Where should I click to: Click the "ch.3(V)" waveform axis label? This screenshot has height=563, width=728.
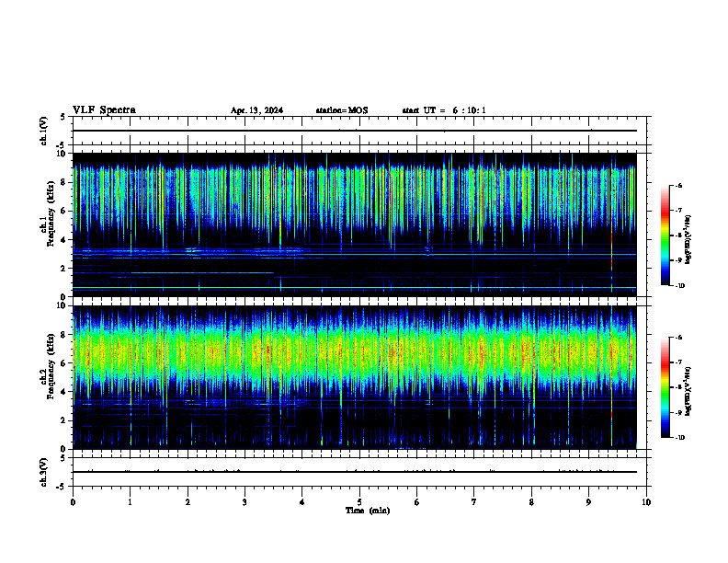[x=43, y=472]
